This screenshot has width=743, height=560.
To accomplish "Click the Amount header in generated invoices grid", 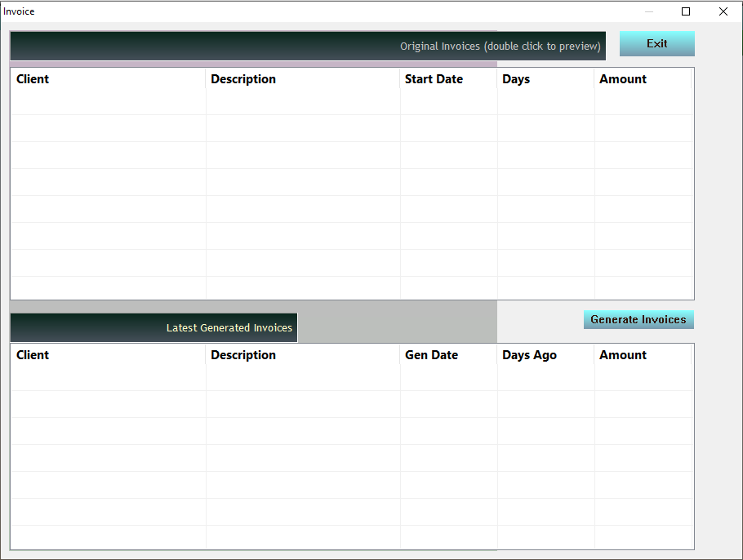I will pos(623,355).
